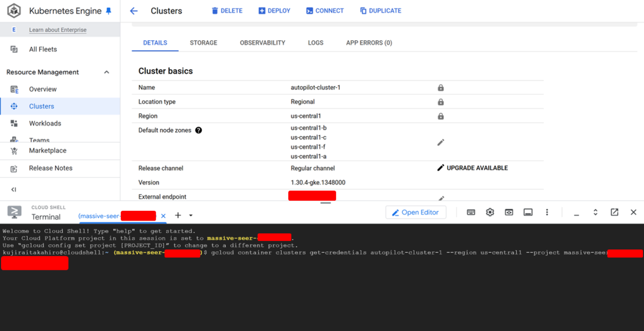Open the dropdown arrow beside the plus

191,216
